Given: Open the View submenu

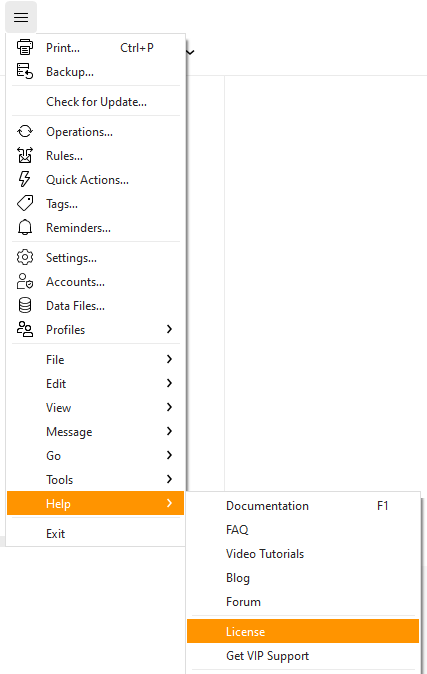Looking at the screenshot, I should (95, 407).
